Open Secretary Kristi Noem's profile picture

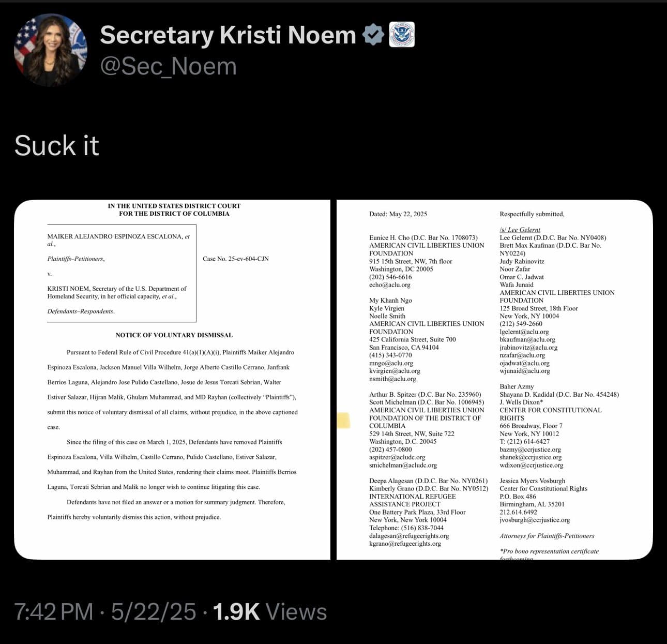tap(51, 50)
